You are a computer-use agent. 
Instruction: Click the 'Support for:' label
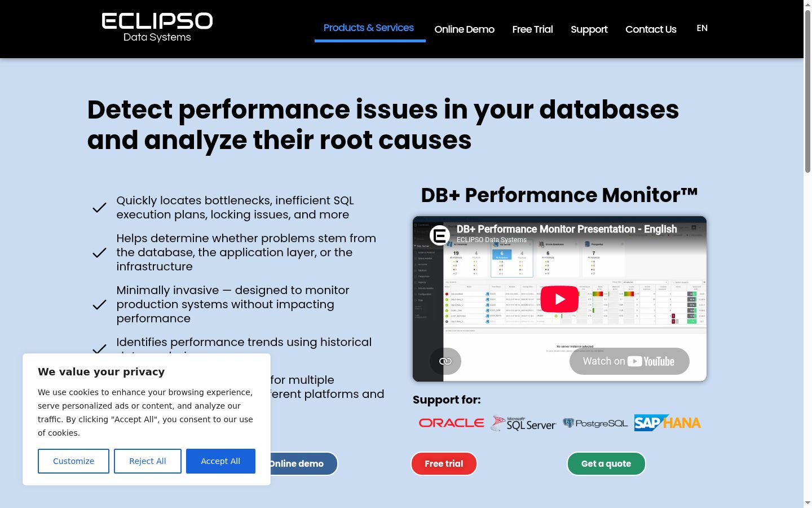tap(447, 400)
